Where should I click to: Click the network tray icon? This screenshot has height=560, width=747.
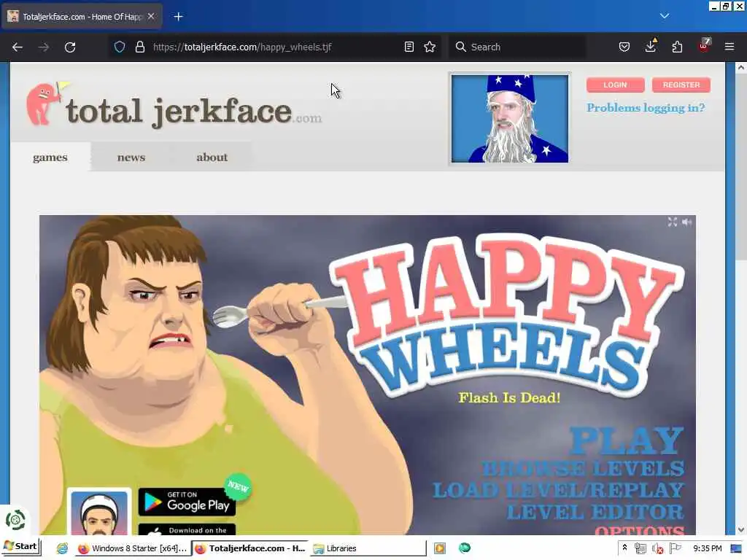pyautogui.click(x=640, y=548)
